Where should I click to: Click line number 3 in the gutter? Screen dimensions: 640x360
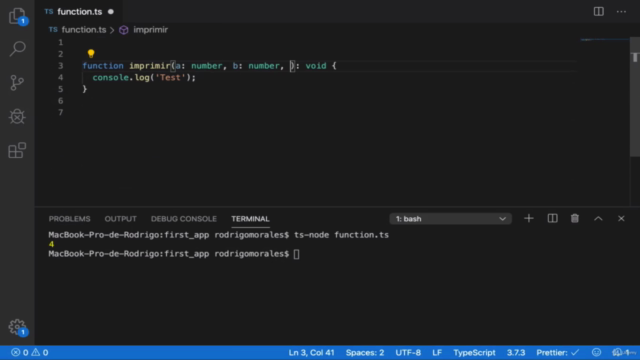60,66
